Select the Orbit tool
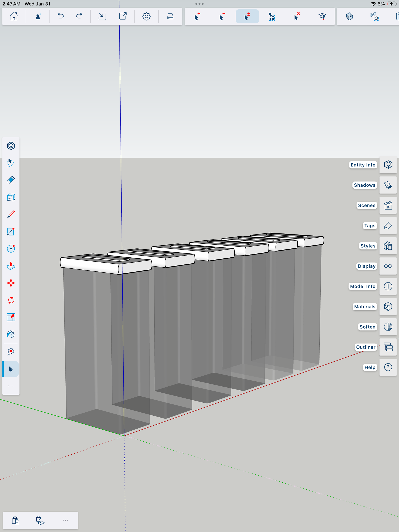The width and height of the screenshot is (399, 532). (11, 146)
